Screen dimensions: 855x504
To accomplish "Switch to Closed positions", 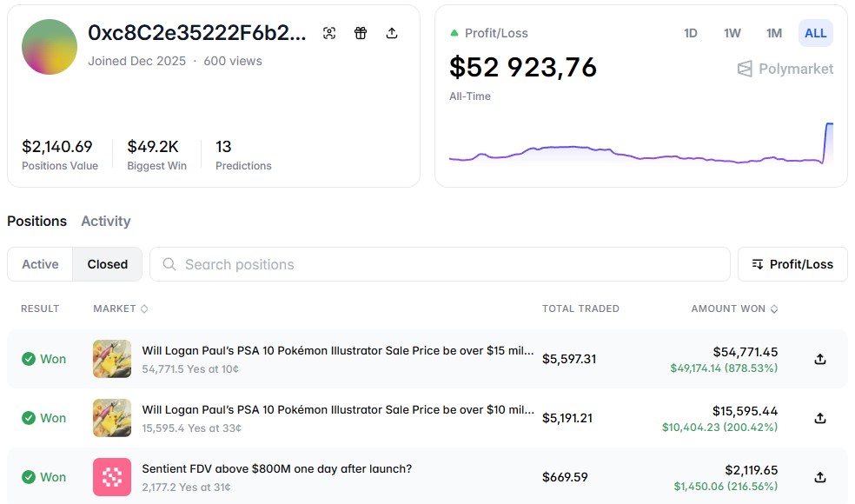I will pyautogui.click(x=108, y=264).
